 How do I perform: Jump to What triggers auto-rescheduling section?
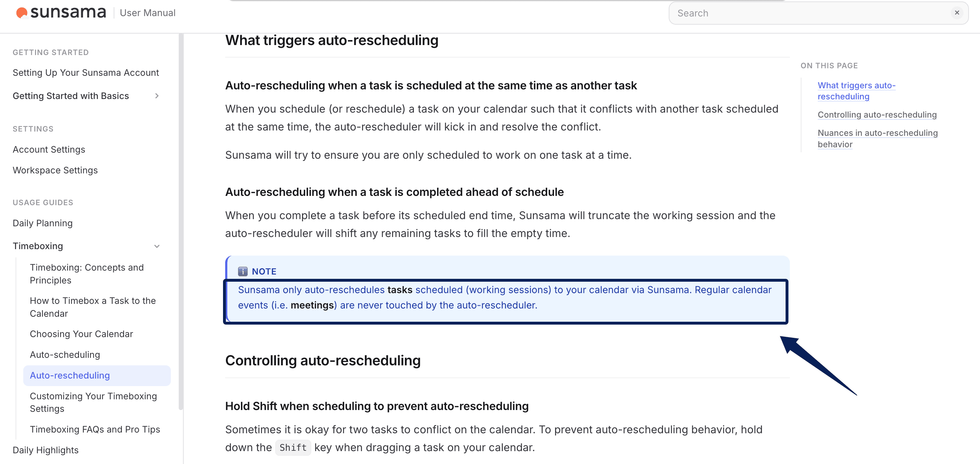coord(856,90)
